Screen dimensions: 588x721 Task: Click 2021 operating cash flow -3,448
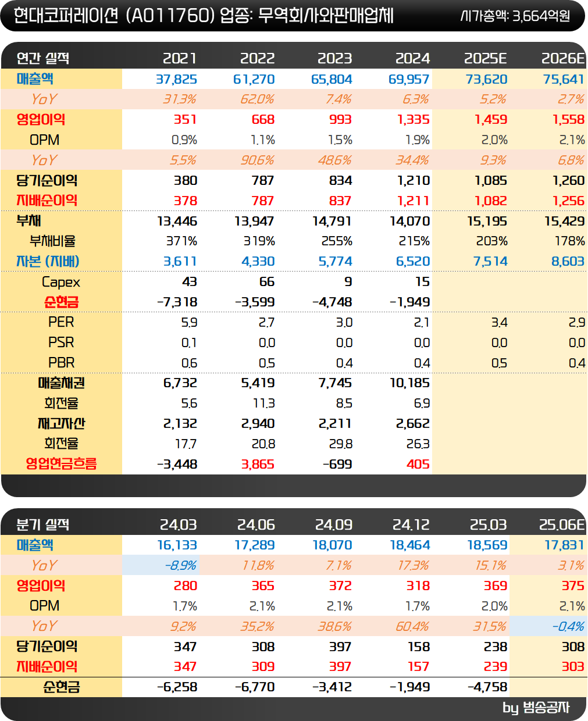[177, 465]
